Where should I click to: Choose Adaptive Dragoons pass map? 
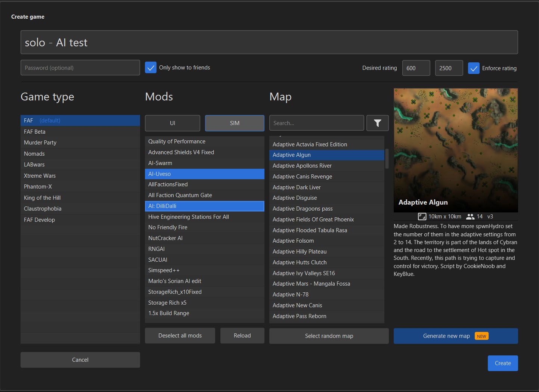tap(327, 208)
